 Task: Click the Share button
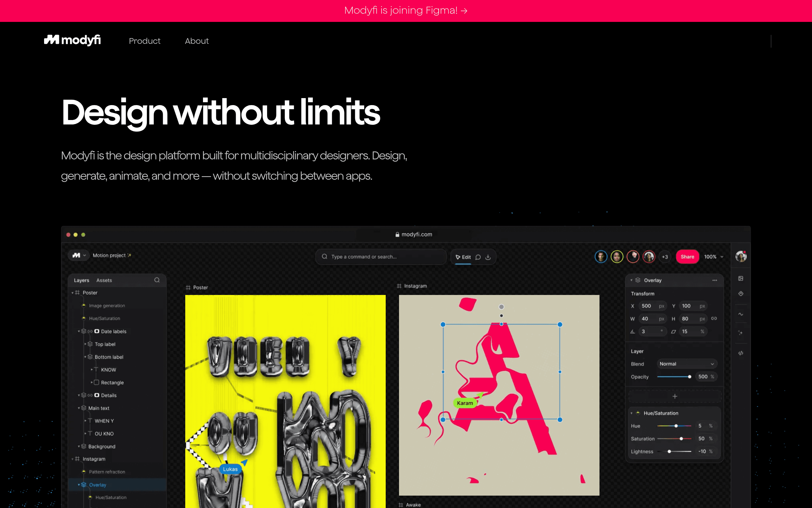pos(687,257)
